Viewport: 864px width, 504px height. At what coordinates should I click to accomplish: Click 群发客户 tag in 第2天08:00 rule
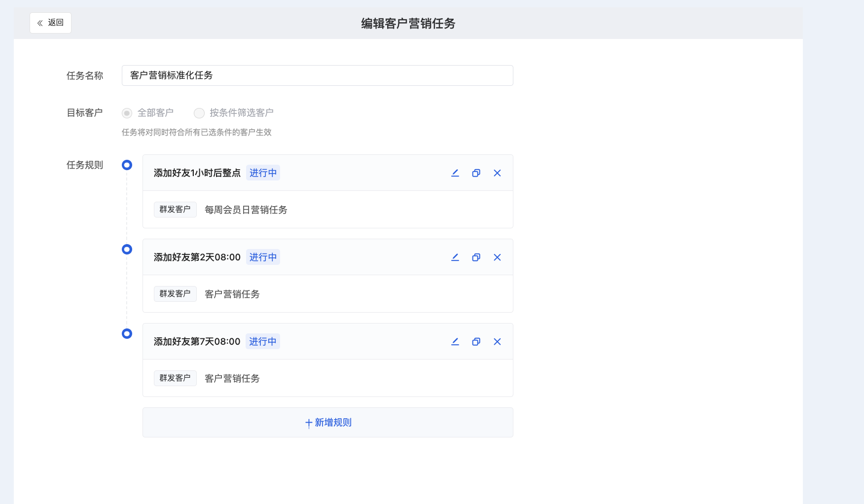tap(175, 294)
